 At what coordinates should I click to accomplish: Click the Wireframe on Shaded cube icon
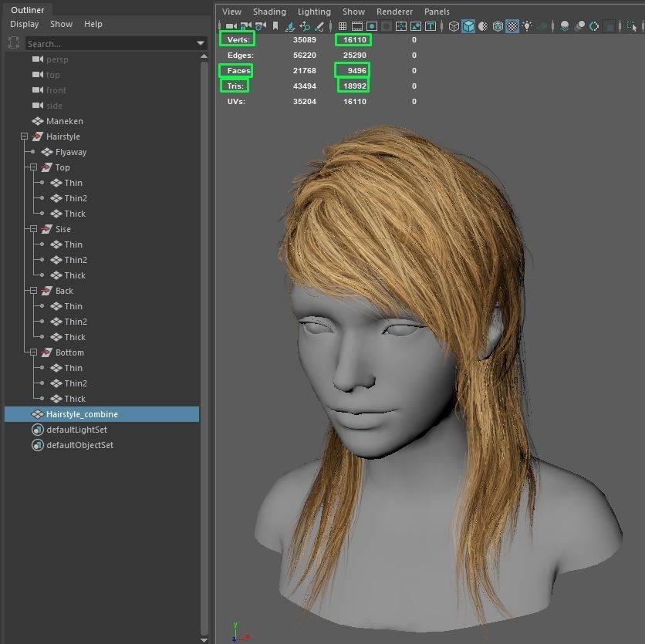click(x=498, y=26)
